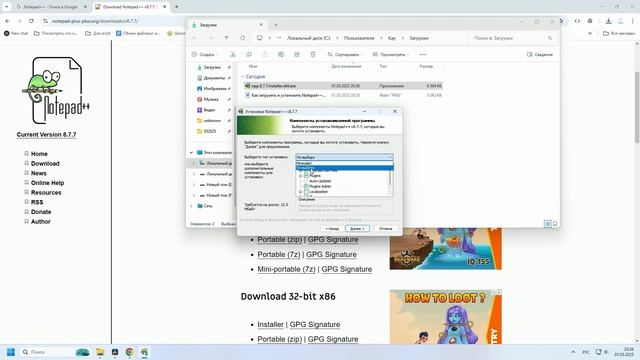Open the Просмотреть dropdown in Explorer
This screenshot has height=360, width=640.
click(391, 54)
